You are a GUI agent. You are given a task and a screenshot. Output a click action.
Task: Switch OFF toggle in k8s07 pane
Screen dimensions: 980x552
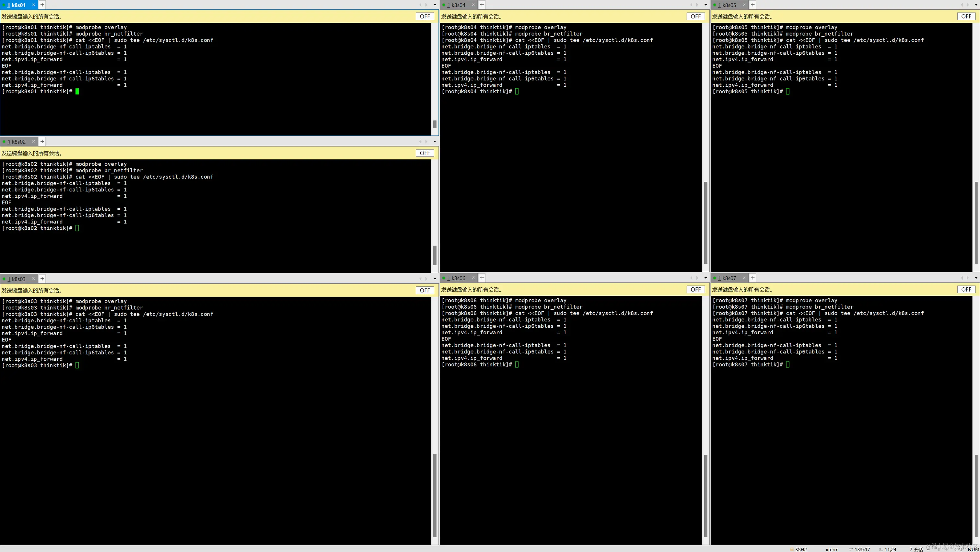point(966,289)
